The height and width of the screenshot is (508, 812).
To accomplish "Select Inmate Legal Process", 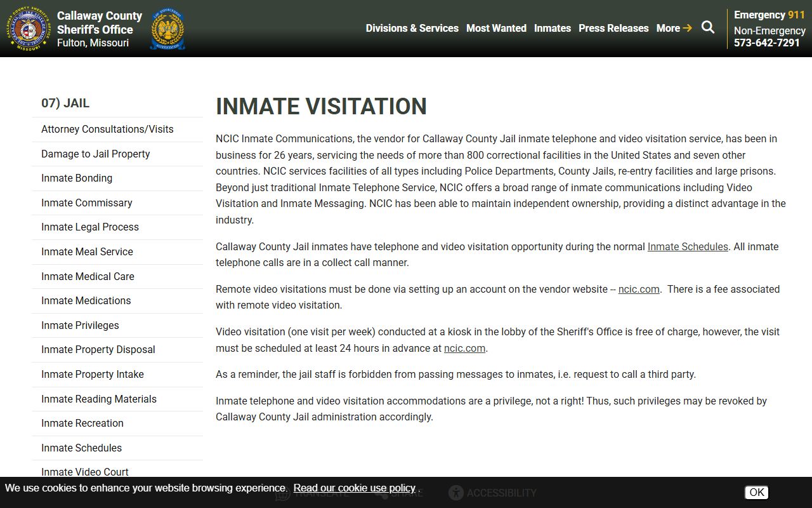I will point(117,227).
